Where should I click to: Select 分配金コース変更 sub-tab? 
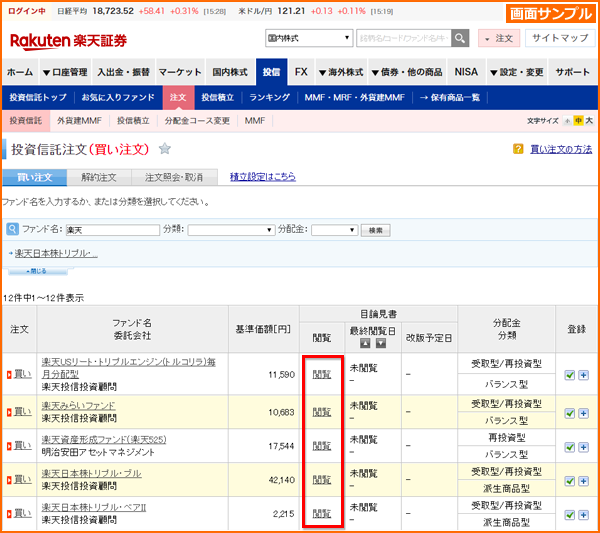tap(197, 121)
